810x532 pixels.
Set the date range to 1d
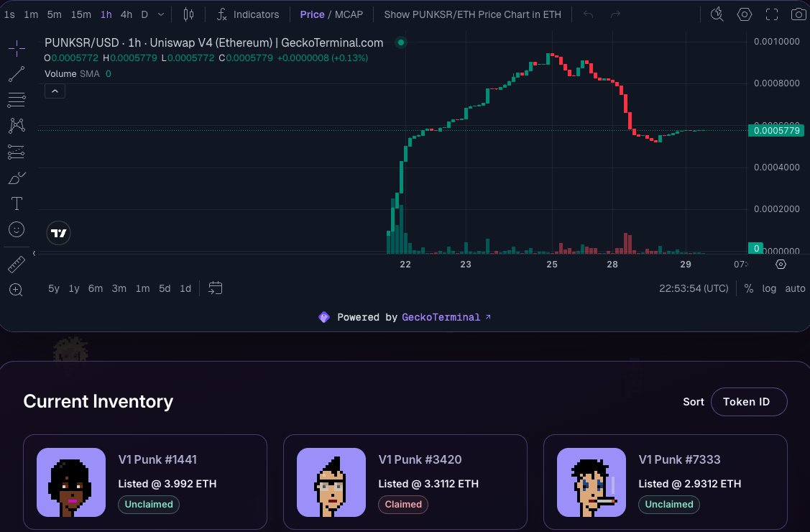[185, 288]
